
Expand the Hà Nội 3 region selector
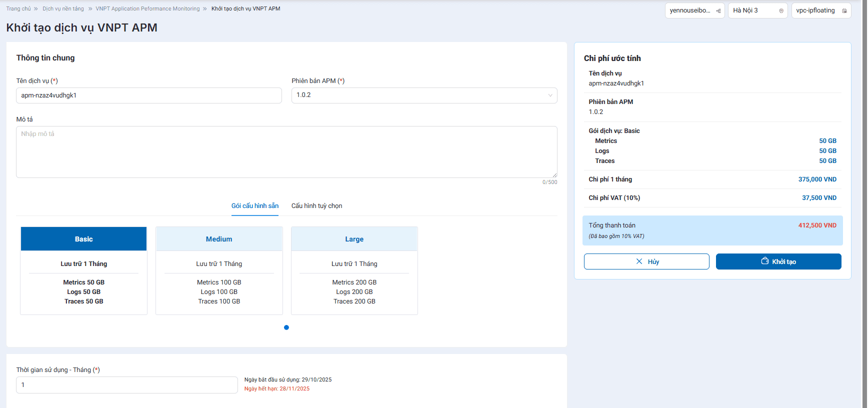point(757,10)
